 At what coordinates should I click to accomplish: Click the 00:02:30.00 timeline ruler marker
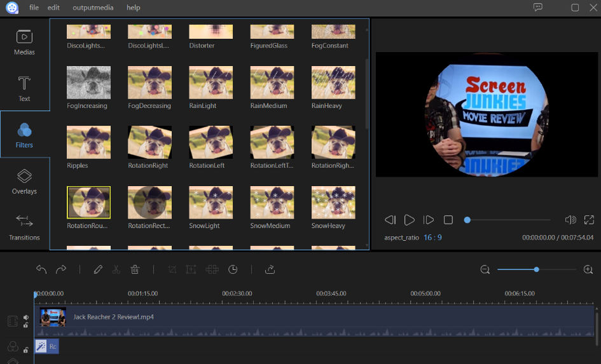(237, 293)
